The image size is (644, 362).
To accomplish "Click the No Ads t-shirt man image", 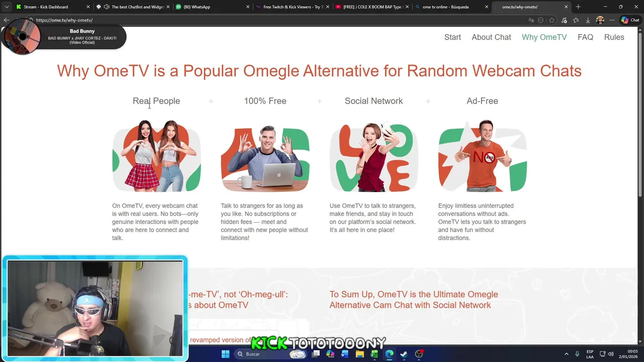I will 482,156.
